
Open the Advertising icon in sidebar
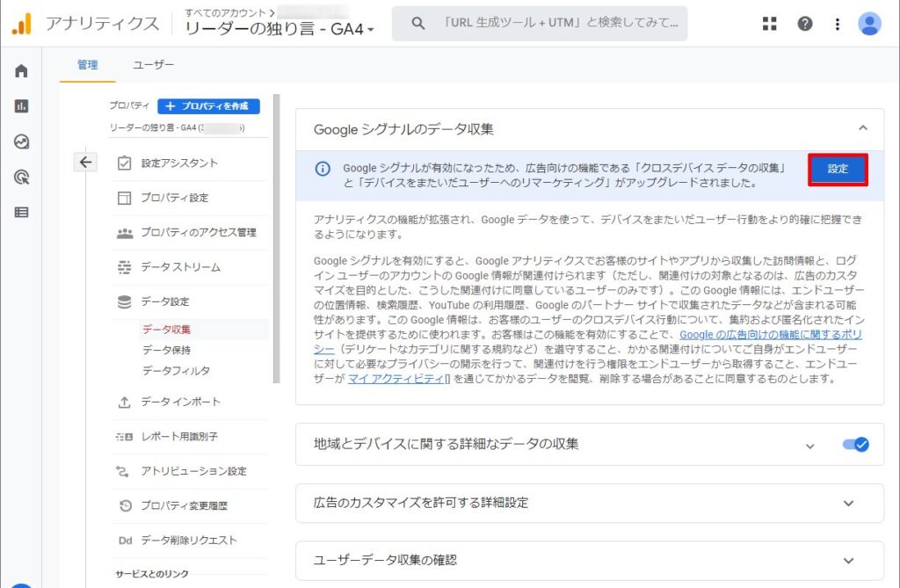point(21,178)
